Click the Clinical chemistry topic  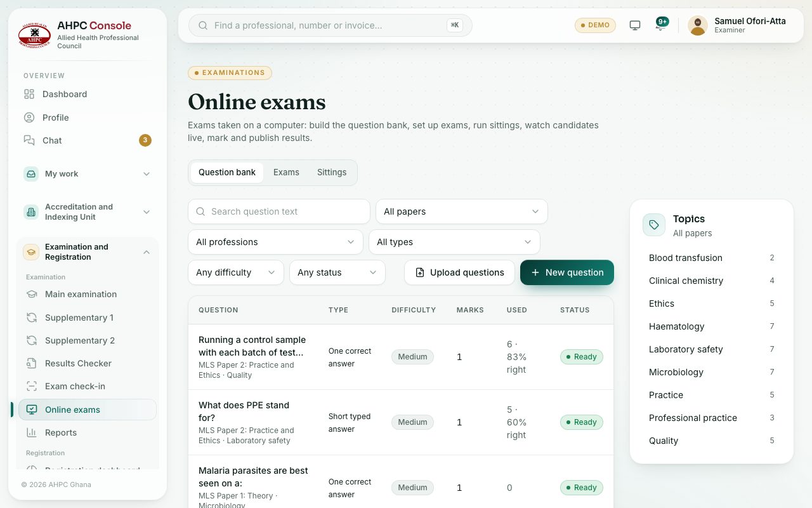[x=712, y=281]
